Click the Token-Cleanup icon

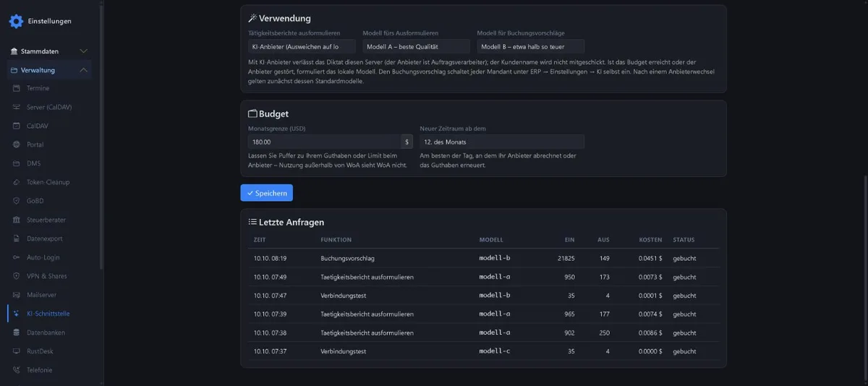click(x=17, y=182)
